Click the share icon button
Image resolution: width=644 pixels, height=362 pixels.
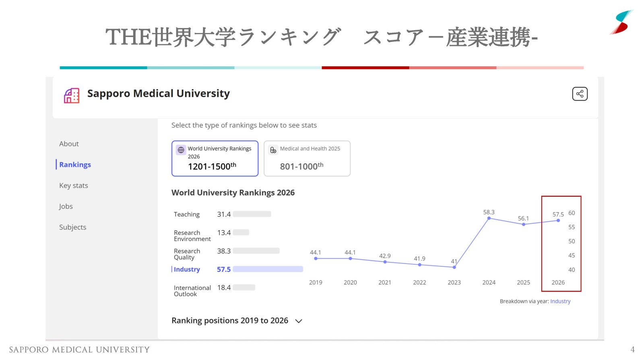(580, 94)
